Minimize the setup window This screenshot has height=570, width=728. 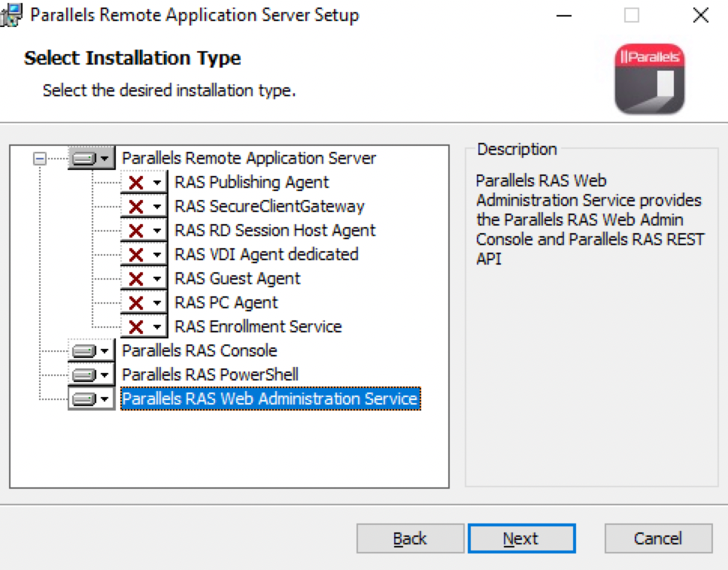564,15
